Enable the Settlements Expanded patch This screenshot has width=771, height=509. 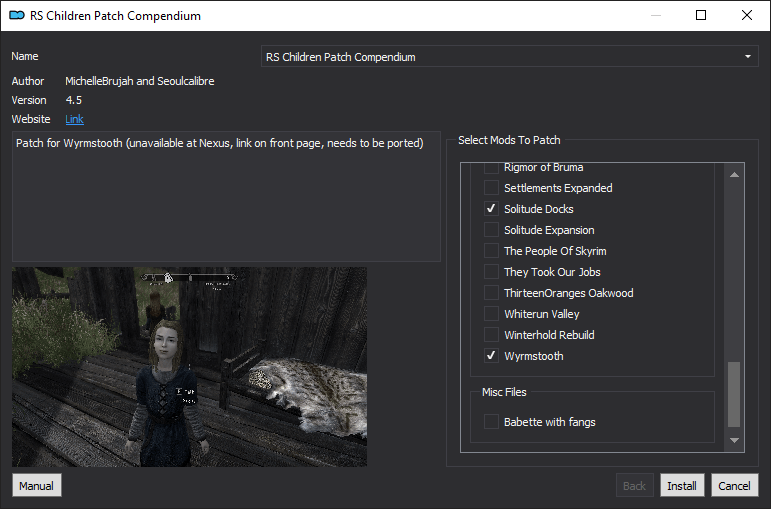pyautogui.click(x=491, y=188)
